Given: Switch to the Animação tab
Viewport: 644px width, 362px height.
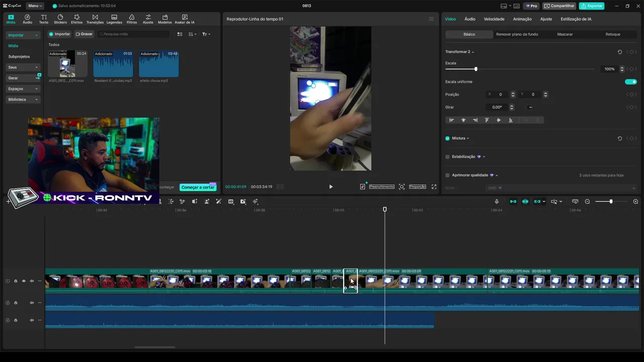Looking at the screenshot, I should coord(522,19).
